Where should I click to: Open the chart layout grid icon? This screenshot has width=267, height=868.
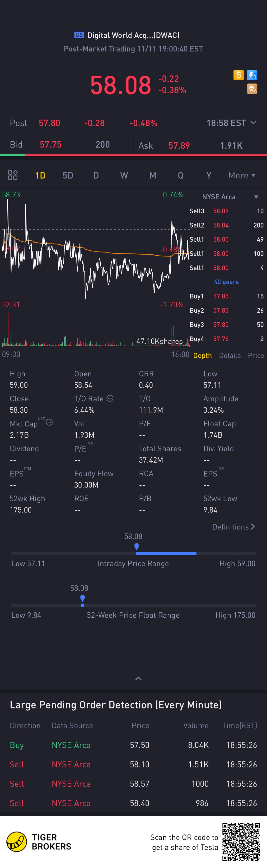coord(13,175)
